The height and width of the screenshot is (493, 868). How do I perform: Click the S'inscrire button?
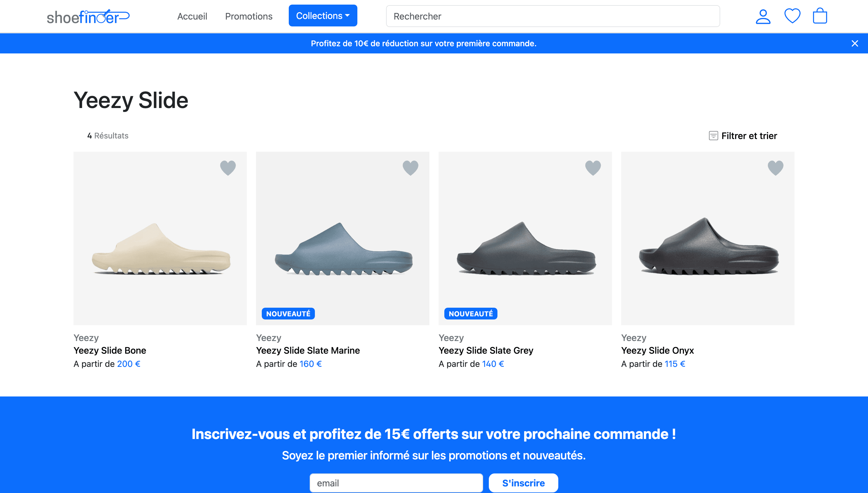(x=523, y=483)
